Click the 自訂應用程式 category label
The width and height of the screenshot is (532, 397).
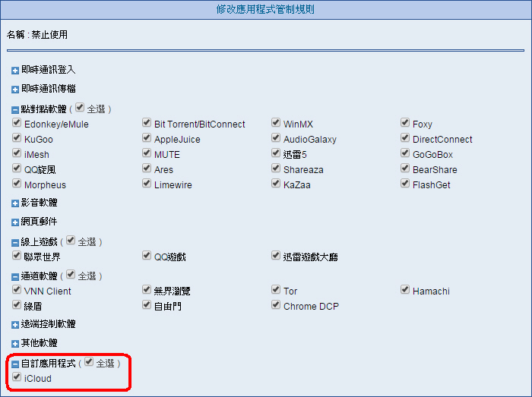(x=48, y=364)
